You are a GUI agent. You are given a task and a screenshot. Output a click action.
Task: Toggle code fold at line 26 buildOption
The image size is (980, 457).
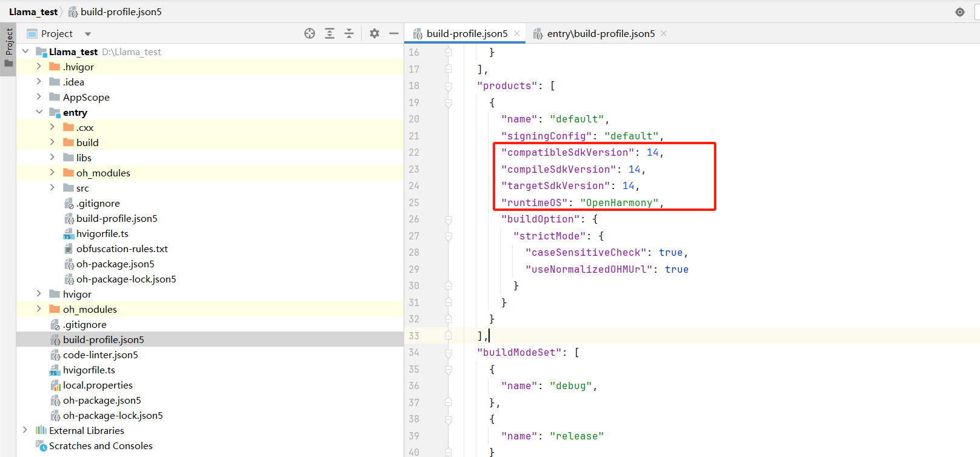pyautogui.click(x=448, y=219)
